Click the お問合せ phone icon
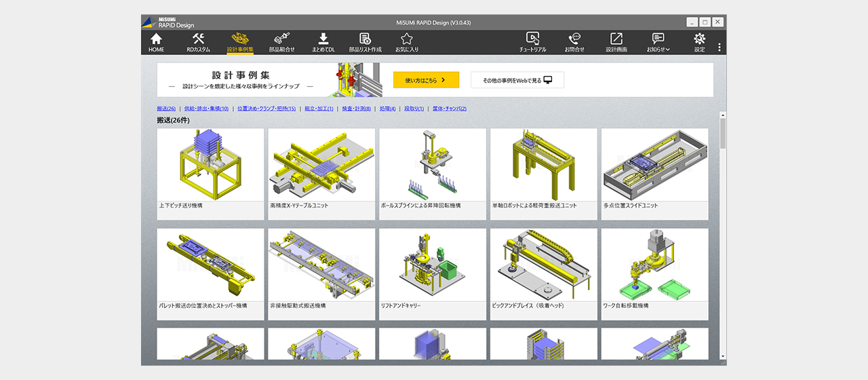Viewport: 868px width, 380px height. tap(574, 42)
